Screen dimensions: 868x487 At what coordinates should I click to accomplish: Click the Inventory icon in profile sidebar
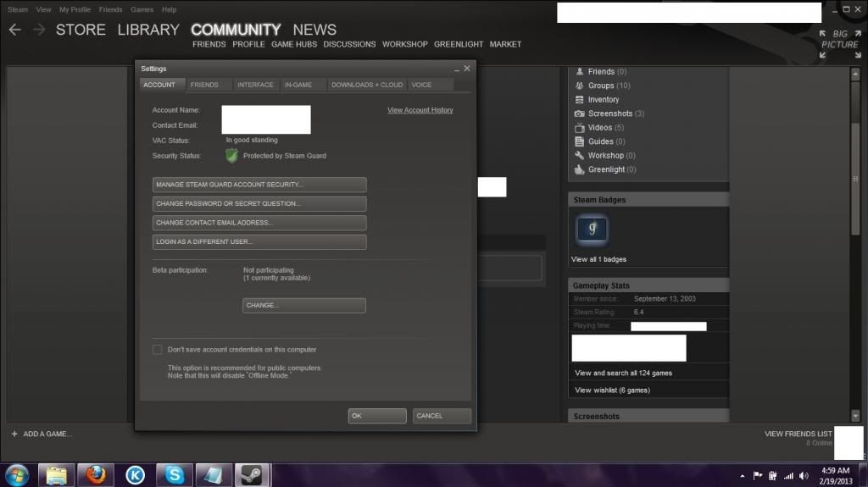pyautogui.click(x=580, y=100)
